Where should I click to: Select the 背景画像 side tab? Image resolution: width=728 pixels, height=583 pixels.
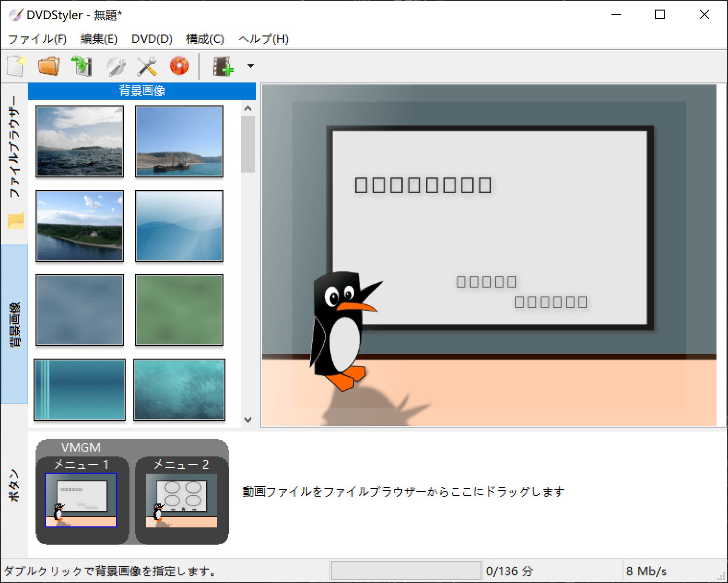[x=14, y=324]
